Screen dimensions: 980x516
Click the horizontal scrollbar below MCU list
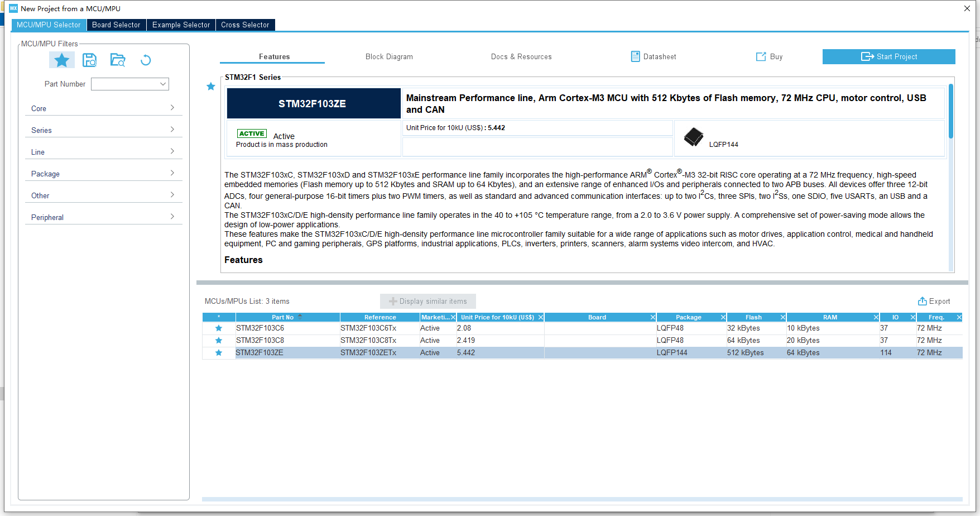[582, 499]
